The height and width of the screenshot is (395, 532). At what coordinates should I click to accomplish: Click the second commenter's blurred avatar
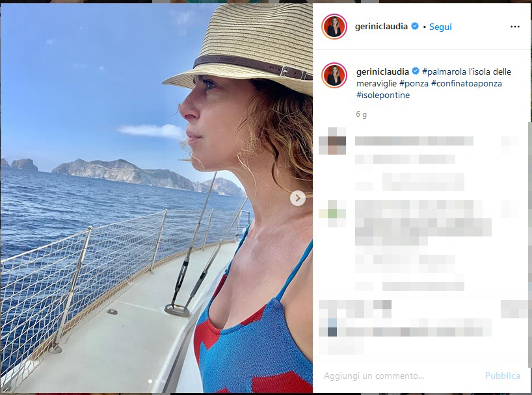pos(332,214)
